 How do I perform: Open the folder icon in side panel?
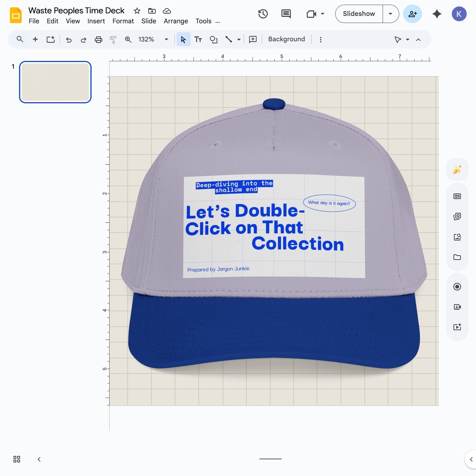click(457, 257)
